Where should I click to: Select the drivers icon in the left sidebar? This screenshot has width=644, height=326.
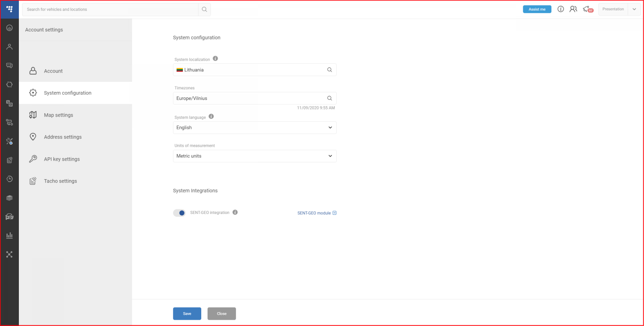coord(9,47)
